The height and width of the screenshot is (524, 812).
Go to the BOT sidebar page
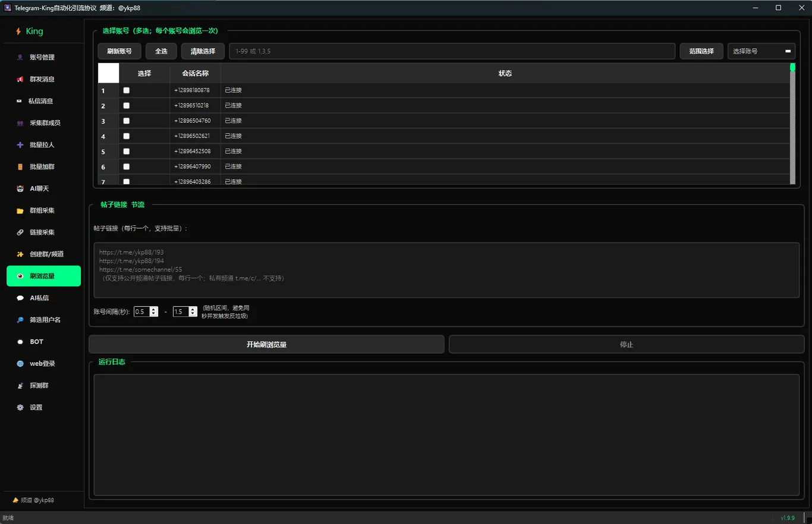(43, 341)
